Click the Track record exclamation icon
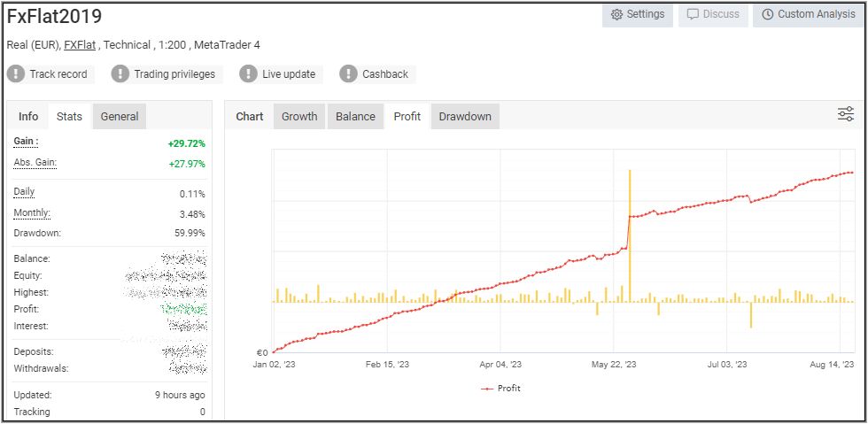 point(16,74)
